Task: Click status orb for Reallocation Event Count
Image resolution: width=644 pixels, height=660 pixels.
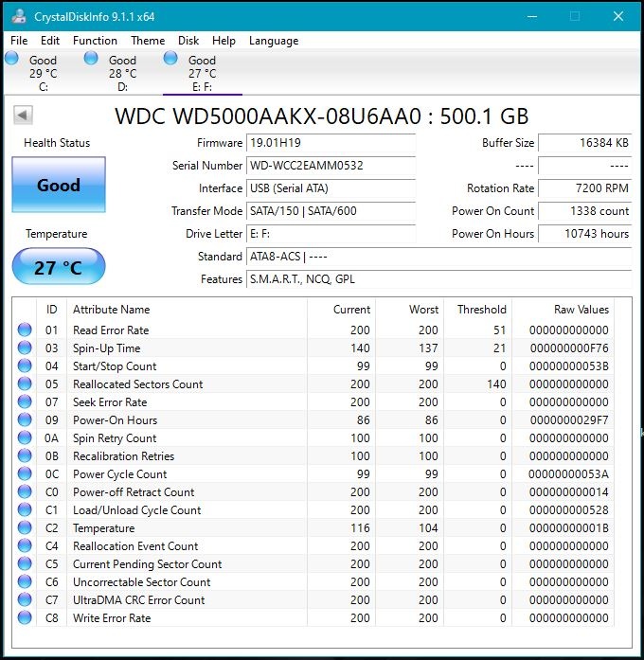Action: 25,545
